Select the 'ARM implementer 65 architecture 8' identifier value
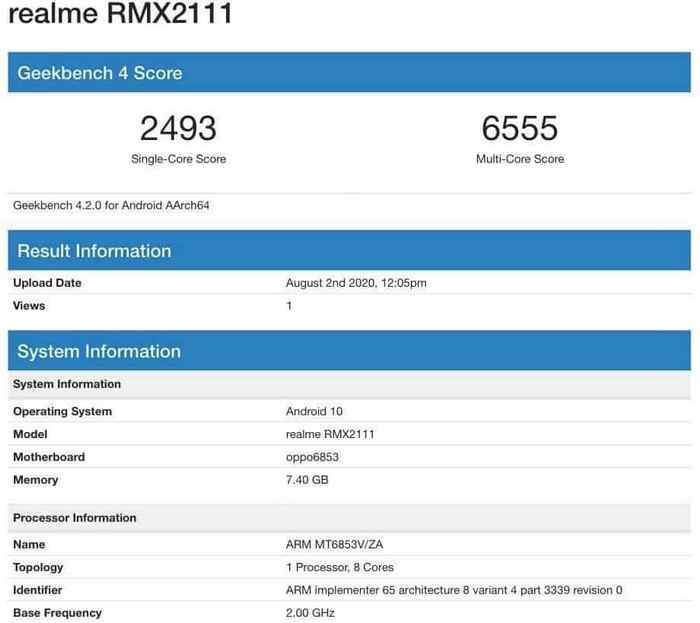Image resolution: width=700 pixels, height=623 pixels. pos(454,590)
